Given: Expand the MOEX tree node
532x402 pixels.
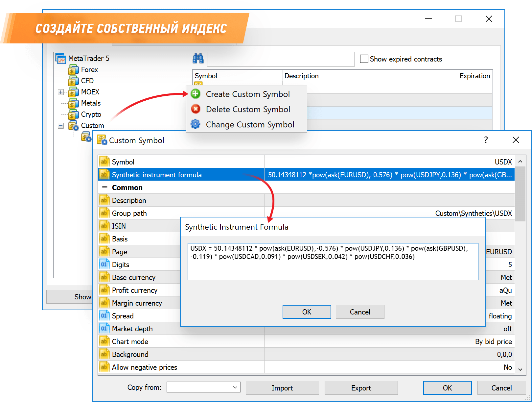Looking at the screenshot, I should pyautogui.click(x=61, y=92).
